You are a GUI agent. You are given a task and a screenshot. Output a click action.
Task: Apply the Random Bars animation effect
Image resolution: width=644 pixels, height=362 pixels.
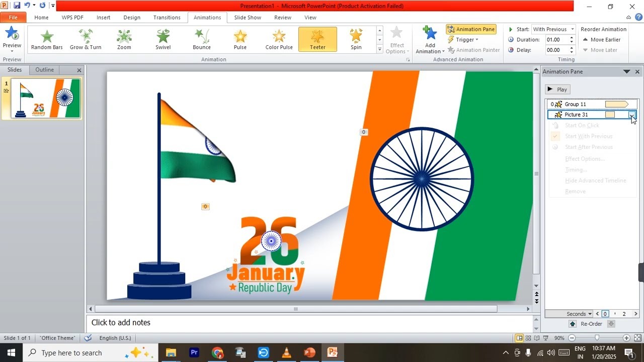click(47, 39)
